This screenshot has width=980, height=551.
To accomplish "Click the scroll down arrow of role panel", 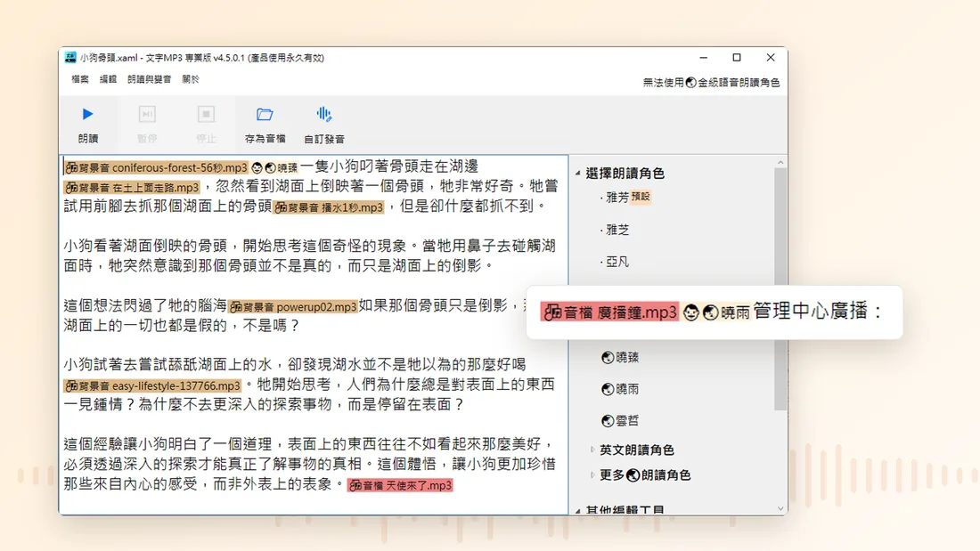I will pyautogui.click(x=780, y=508).
